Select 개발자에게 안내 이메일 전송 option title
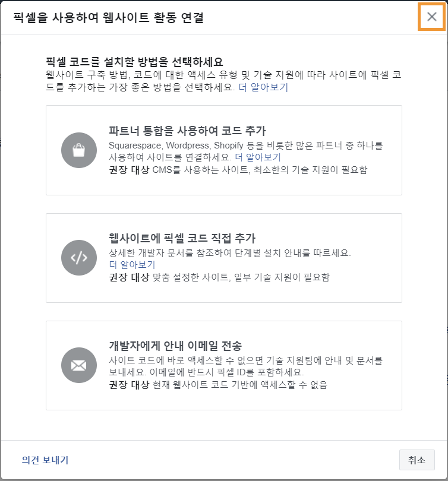 click(175, 346)
